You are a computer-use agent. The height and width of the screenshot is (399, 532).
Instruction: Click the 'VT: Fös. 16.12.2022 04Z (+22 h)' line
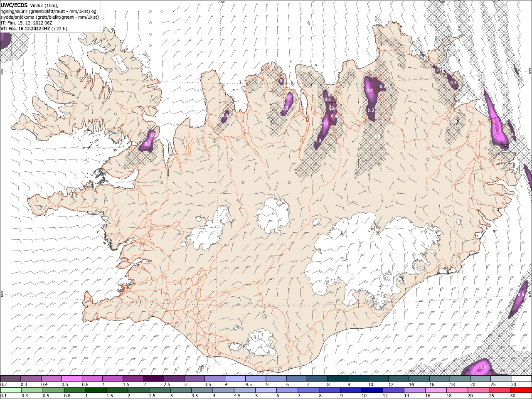click(x=34, y=29)
